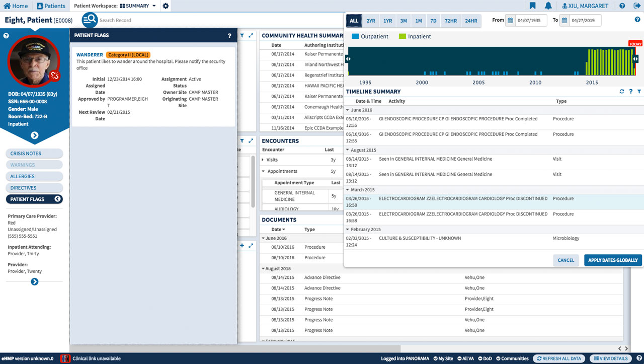The height and width of the screenshot is (364, 644).
Task: Open Allergies
Action: pyautogui.click(x=34, y=176)
